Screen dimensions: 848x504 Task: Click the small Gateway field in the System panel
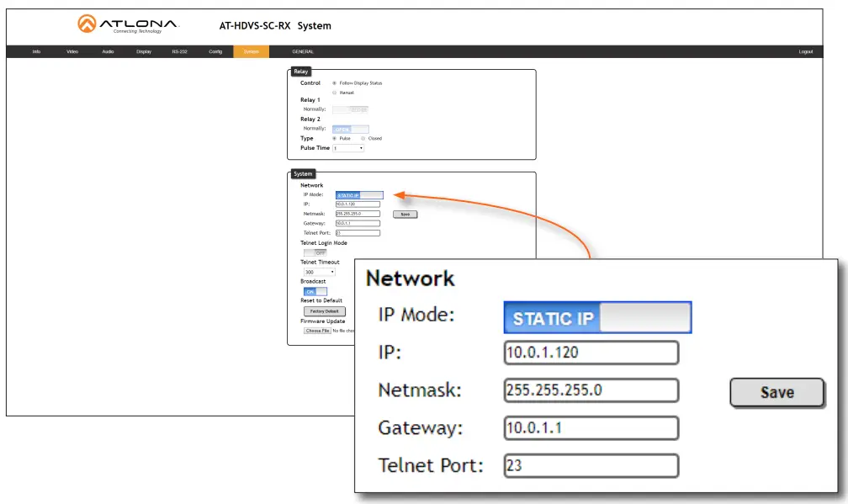click(x=358, y=223)
